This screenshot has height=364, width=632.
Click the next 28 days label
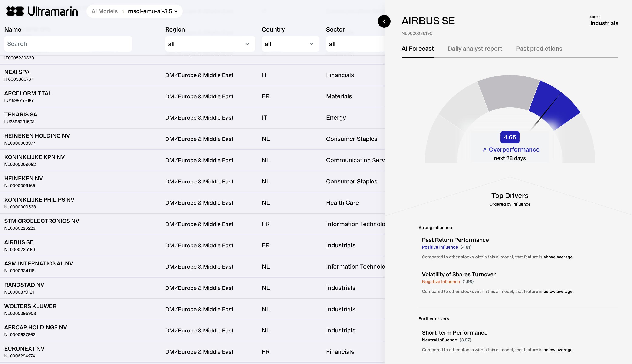pyautogui.click(x=510, y=158)
